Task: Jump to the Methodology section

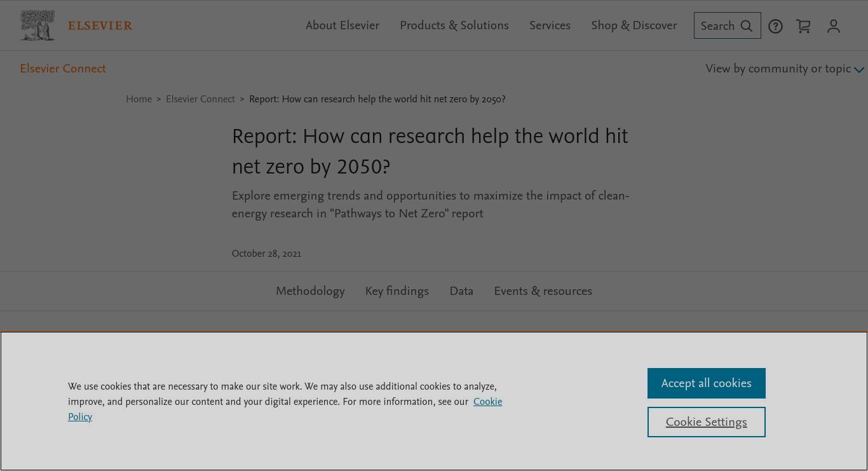Action: tap(310, 291)
